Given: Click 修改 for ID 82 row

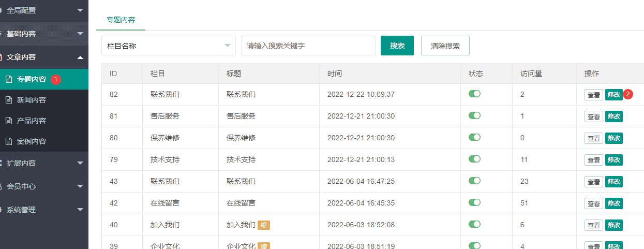Looking at the screenshot, I should point(614,95).
